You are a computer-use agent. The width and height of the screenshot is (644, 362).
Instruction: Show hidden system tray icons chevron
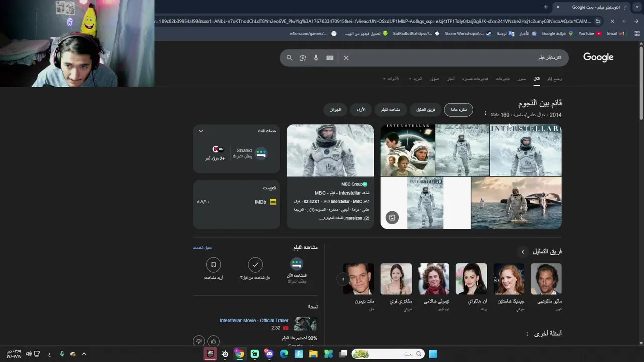tap(84, 354)
